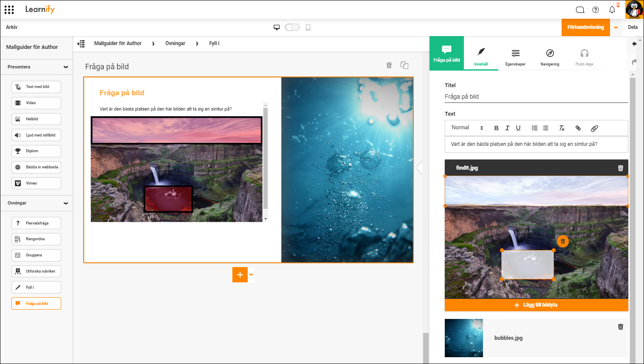Screen dimensions: 644x364
Task: Insert bulleted list
Action: [545, 128]
